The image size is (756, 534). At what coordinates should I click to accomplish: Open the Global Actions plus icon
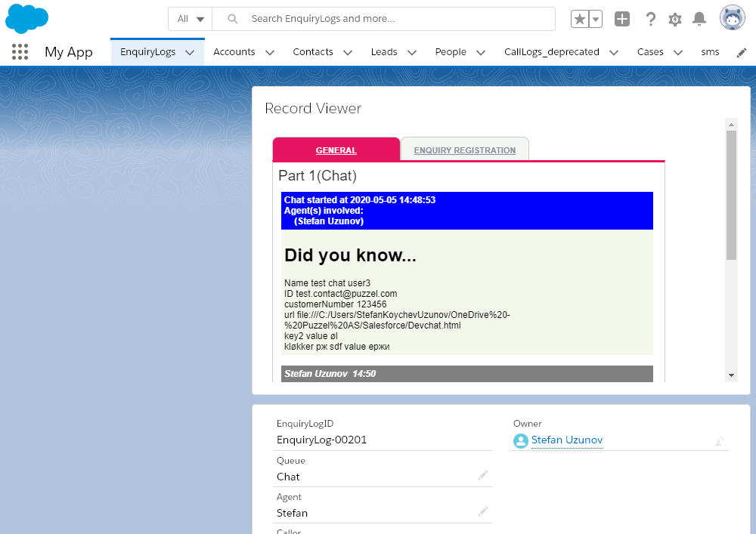(621, 20)
